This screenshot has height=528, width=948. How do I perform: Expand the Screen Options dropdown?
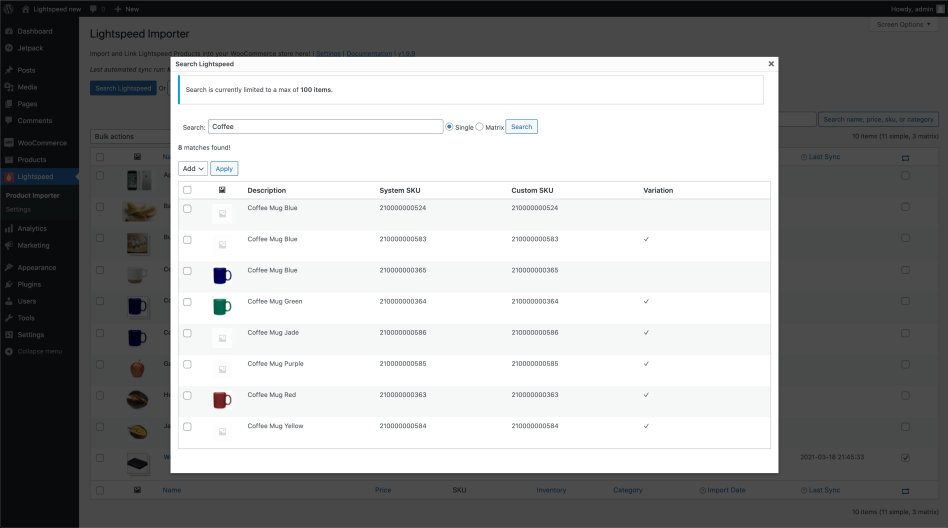(903, 24)
